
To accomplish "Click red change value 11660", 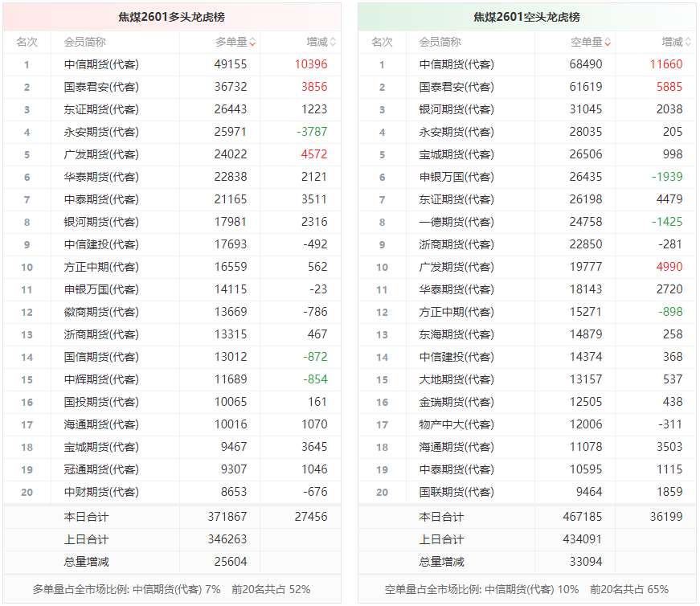I will pos(666,64).
